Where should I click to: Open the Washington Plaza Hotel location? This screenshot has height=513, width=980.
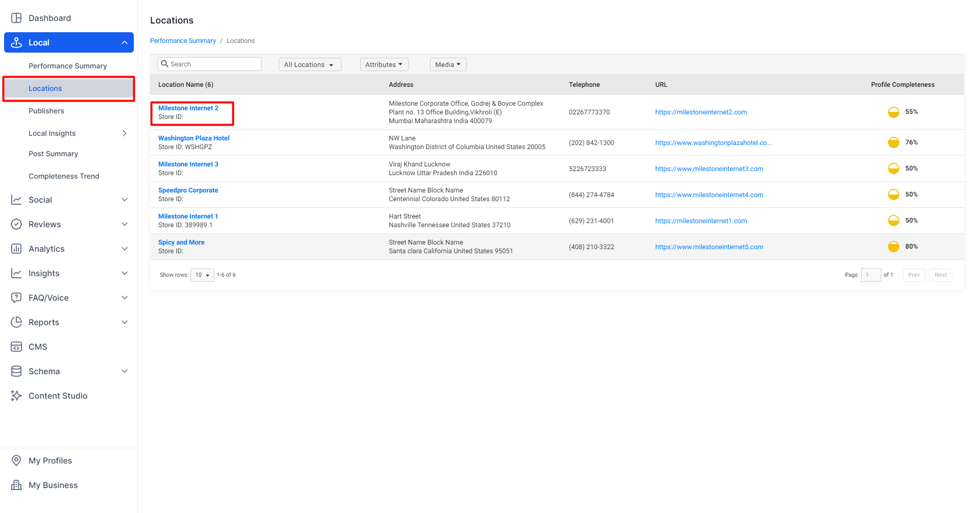[x=194, y=138]
